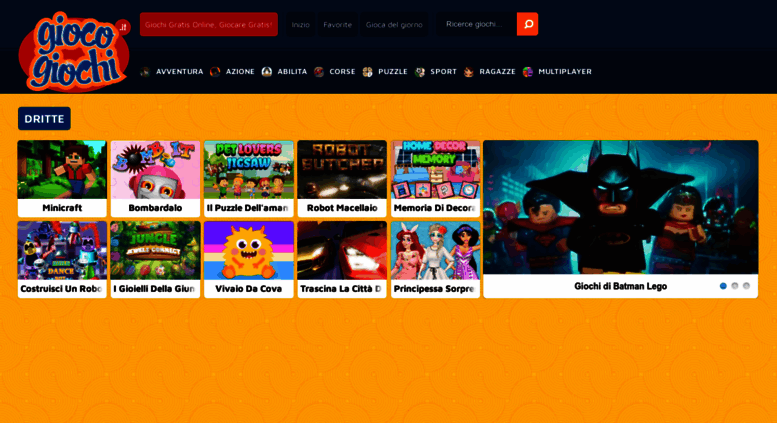
Task: Click the Sport category icon
Action: pos(420,72)
